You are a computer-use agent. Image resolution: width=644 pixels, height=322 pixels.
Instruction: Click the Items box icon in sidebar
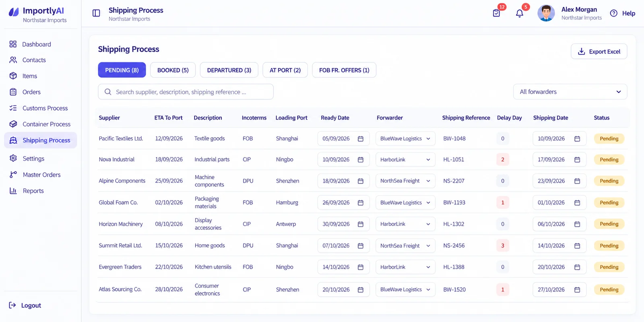(13, 76)
